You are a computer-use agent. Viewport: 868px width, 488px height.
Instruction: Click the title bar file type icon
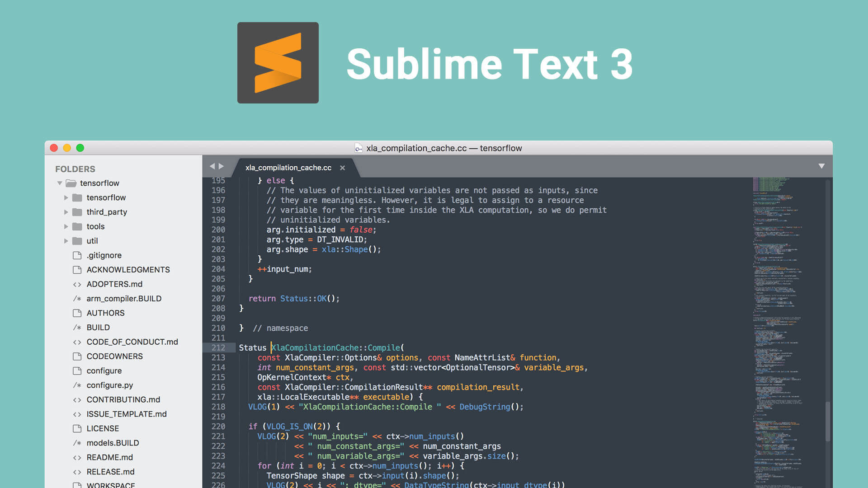coord(359,148)
